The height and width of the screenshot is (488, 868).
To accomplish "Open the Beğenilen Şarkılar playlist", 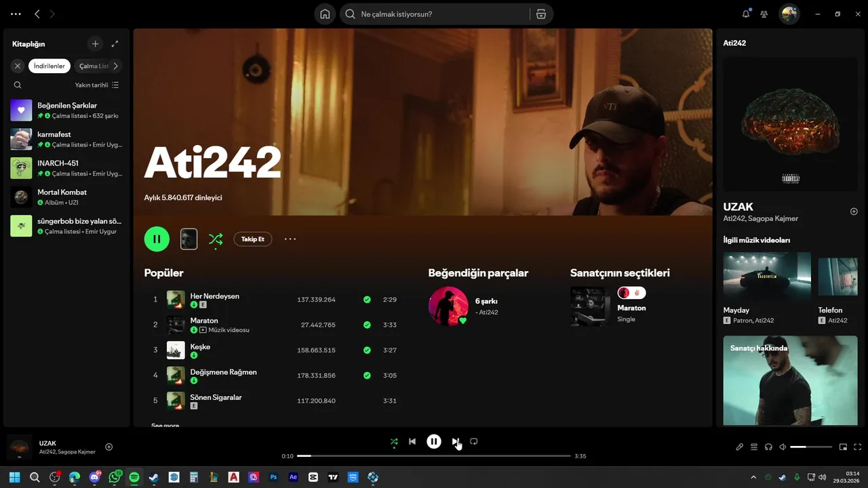I will [x=66, y=110].
